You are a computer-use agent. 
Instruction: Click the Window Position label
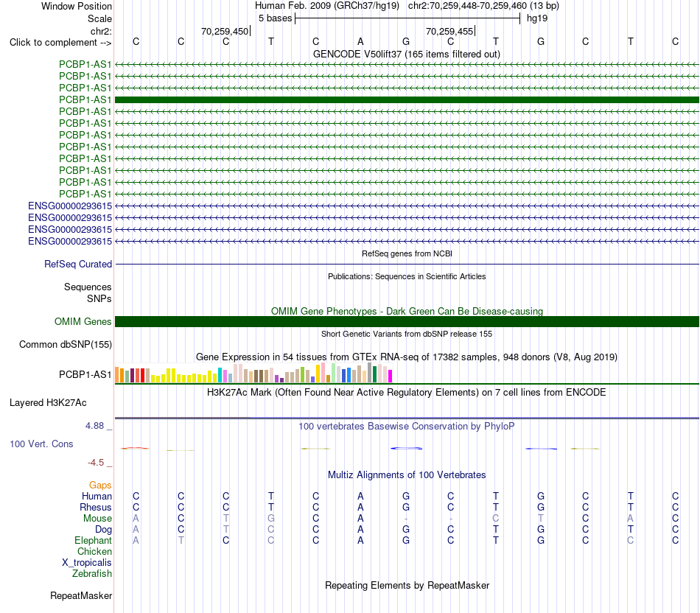pos(77,6)
